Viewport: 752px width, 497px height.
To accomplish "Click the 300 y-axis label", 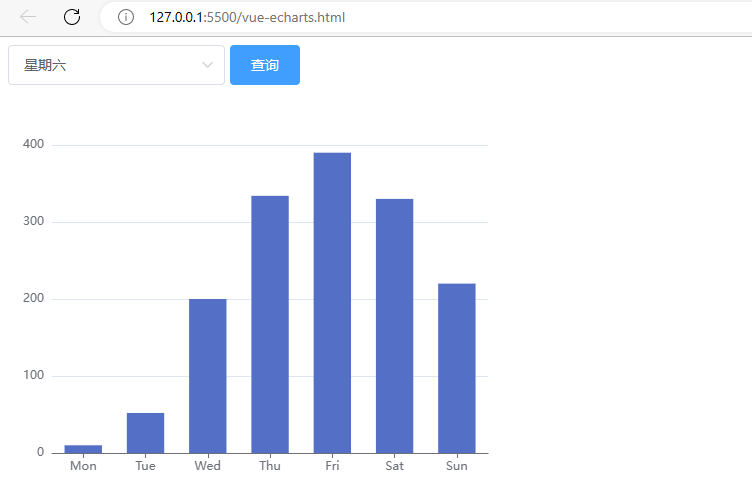I will [34, 221].
